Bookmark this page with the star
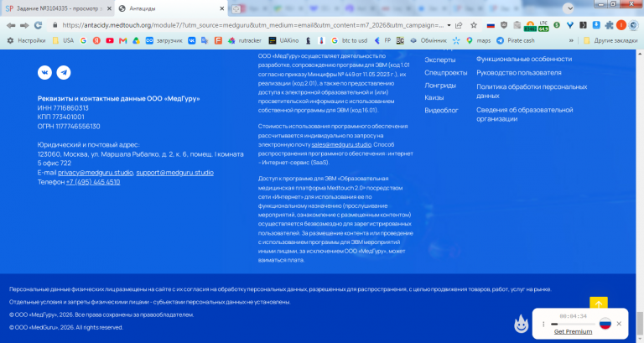The width and height of the screenshot is (644, 343). 474,25
